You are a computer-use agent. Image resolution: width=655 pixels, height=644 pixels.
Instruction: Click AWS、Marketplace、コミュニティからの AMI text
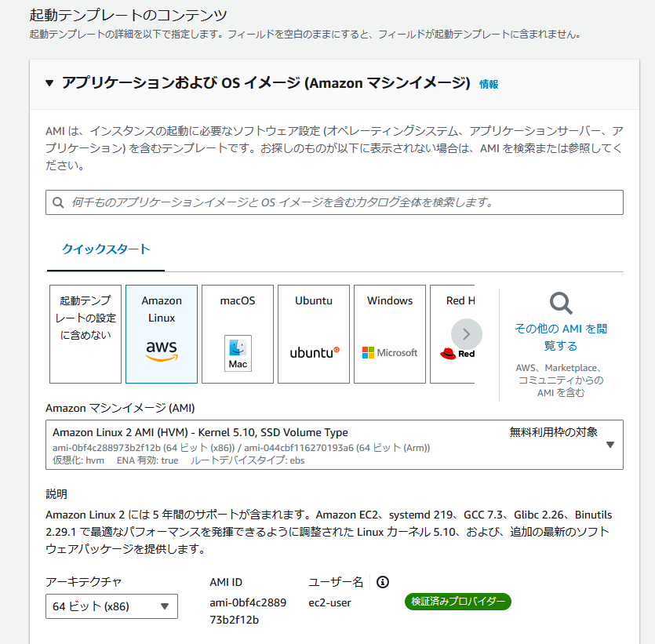[561, 380]
